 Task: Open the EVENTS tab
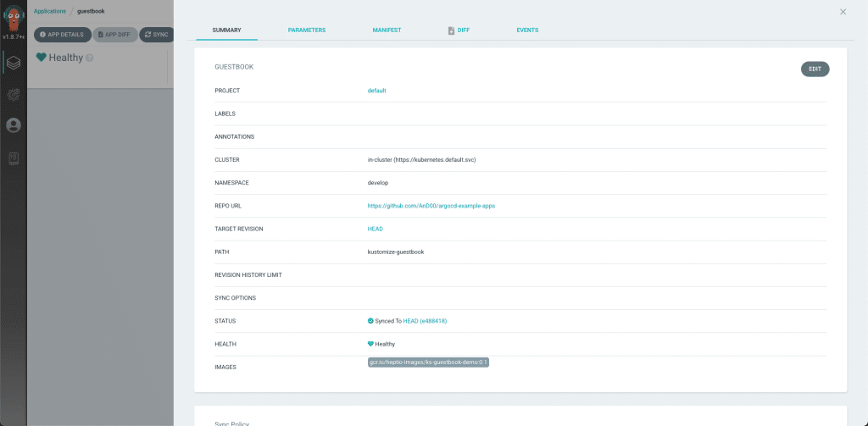[x=527, y=30]
